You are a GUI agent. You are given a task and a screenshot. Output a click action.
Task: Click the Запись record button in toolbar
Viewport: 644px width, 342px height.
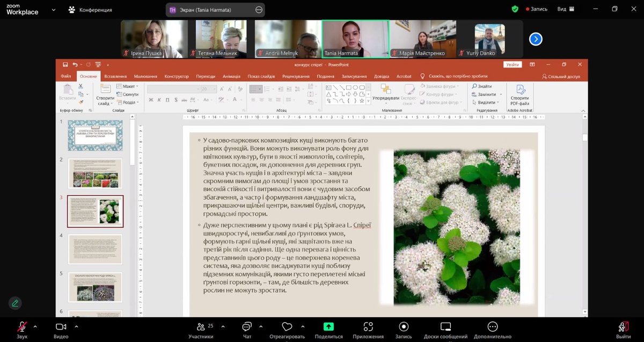point(404,329)
